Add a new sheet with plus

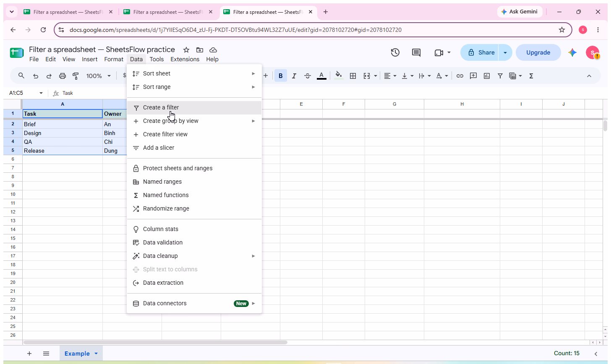pos(29,354)
